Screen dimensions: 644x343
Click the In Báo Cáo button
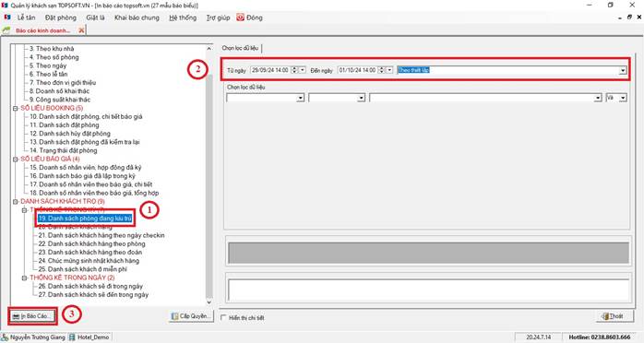pyautogui.click(x=33, y=316)
